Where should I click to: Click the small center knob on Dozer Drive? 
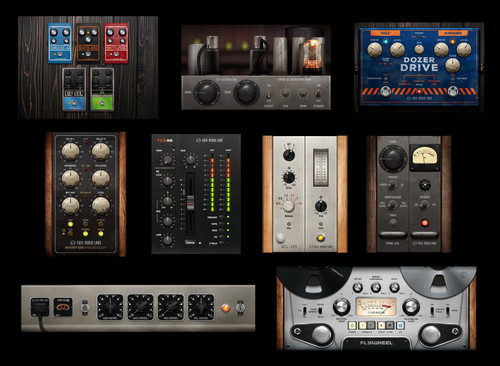[x=419, y=49]
